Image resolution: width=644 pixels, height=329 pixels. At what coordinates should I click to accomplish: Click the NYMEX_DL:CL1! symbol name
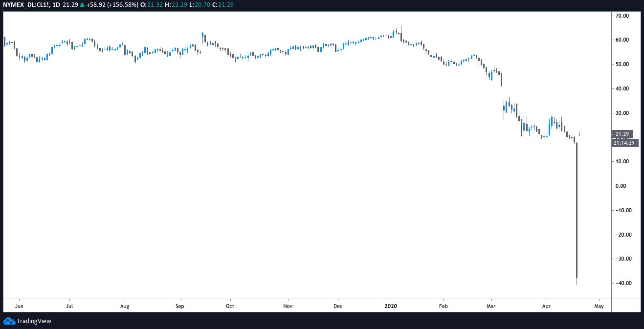25,4
